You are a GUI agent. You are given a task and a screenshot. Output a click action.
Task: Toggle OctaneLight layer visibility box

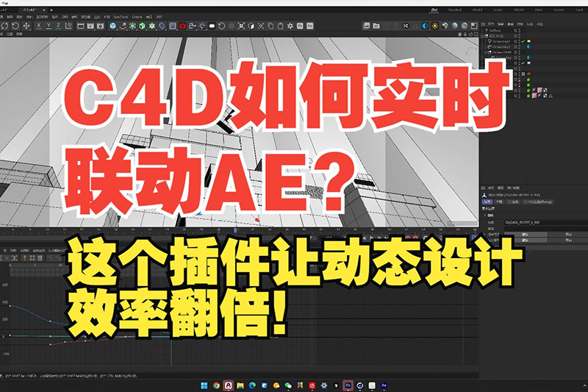click(516, 41)
